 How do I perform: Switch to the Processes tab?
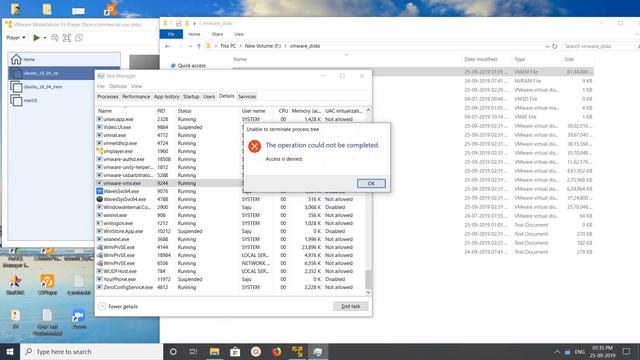(x=108, y=97)
